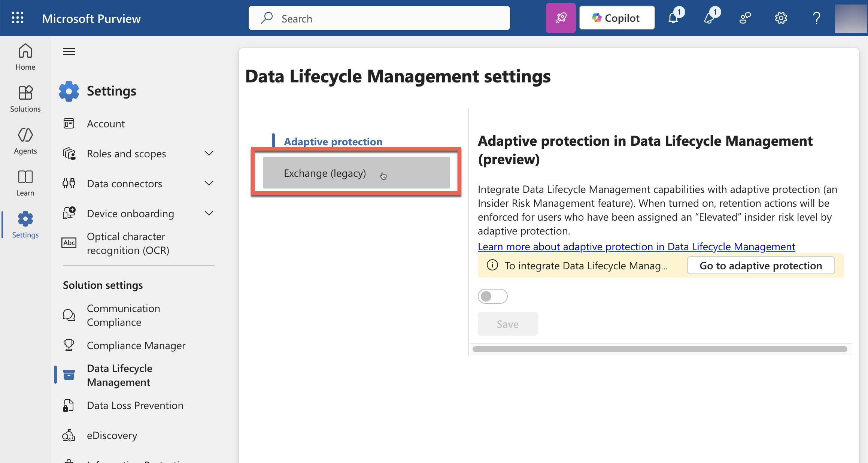This screenshot has width=868, height=463.
Task: Expand Device onboarding chevron
Action: click(x=209, y=213)
